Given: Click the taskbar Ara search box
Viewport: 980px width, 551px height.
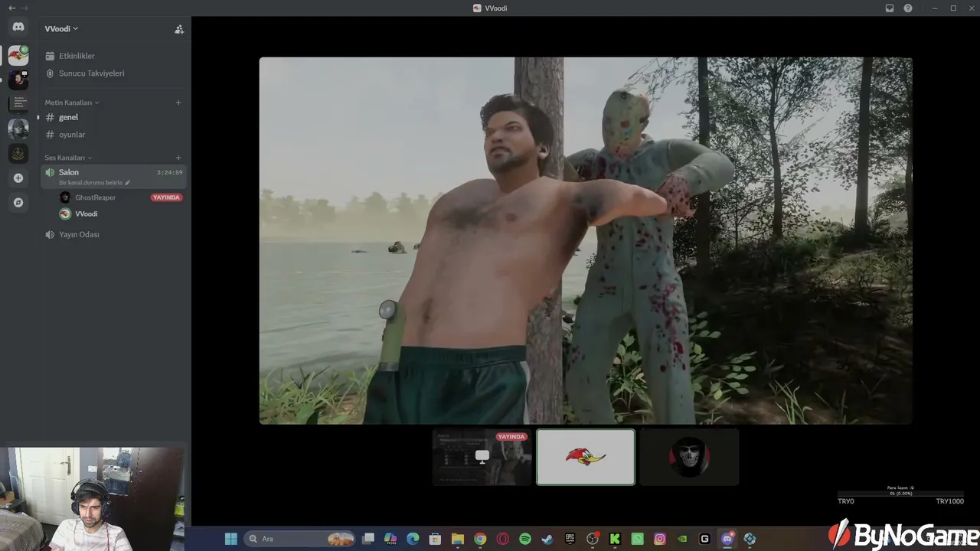Looking at the screenshot, I should 300,539.
